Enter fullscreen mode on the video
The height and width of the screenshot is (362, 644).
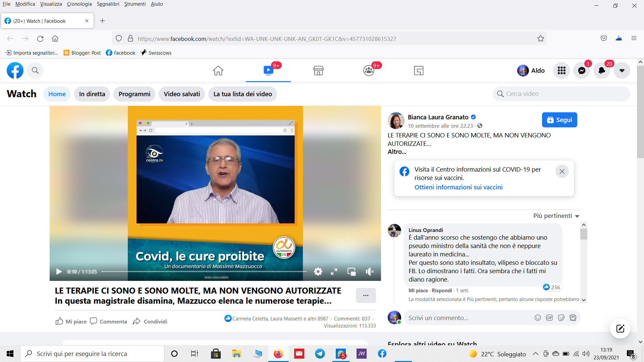pyautogui.click(x=334, y=271)
